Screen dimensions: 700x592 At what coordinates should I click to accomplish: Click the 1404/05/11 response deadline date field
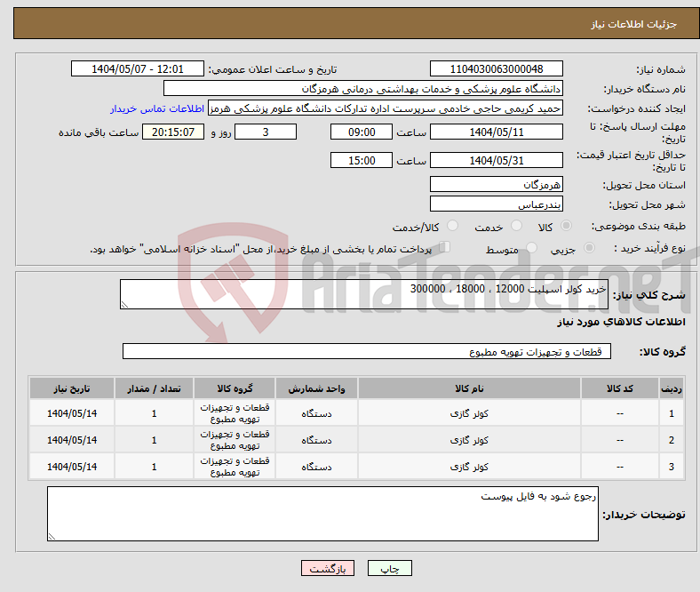(x=496, y=132)
